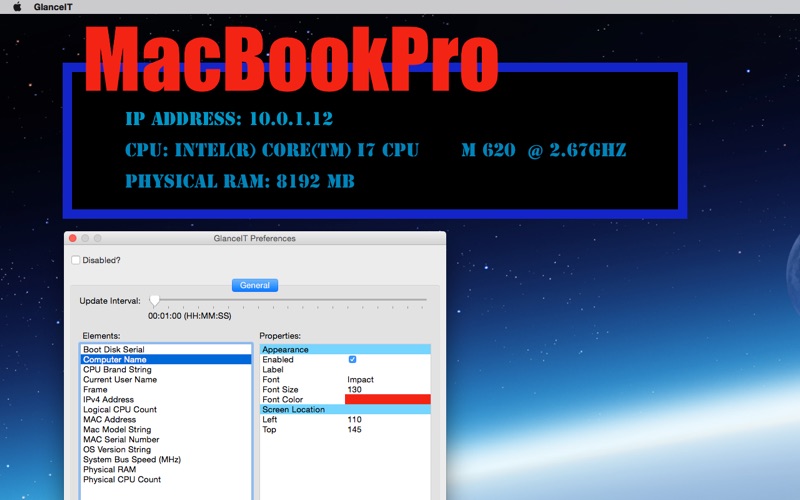Screen dimensions: 800x500
Task: Click the empty Label value field
Action: 388,369
